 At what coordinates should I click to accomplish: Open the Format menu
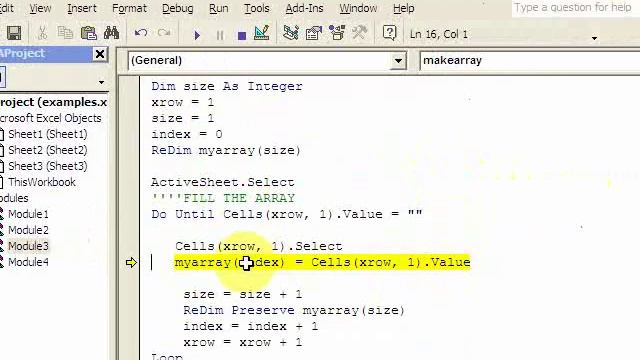129,8
